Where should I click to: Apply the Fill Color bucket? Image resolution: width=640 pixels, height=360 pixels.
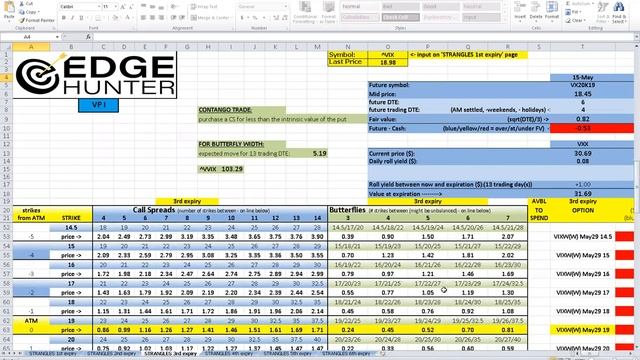tap(116, 18)
